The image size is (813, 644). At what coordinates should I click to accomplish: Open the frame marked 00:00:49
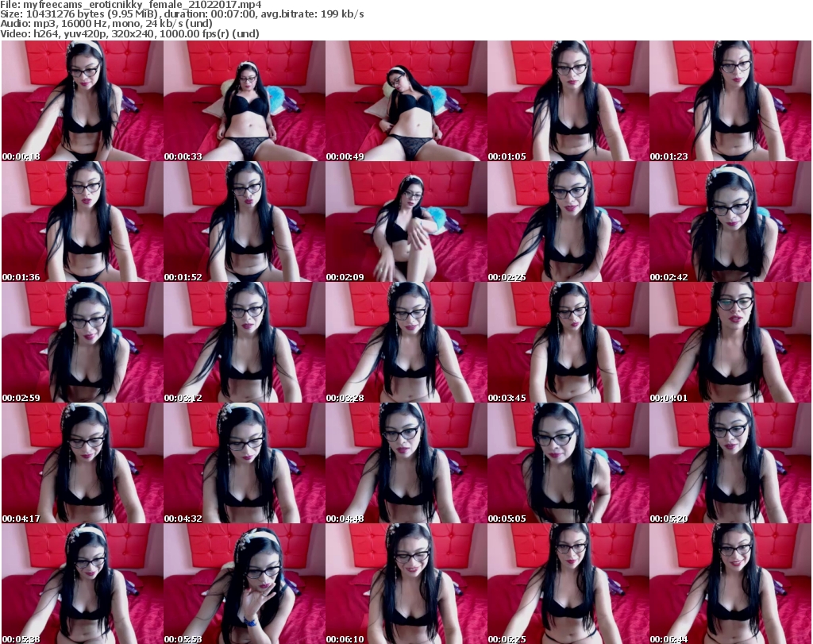pos(406,101)
